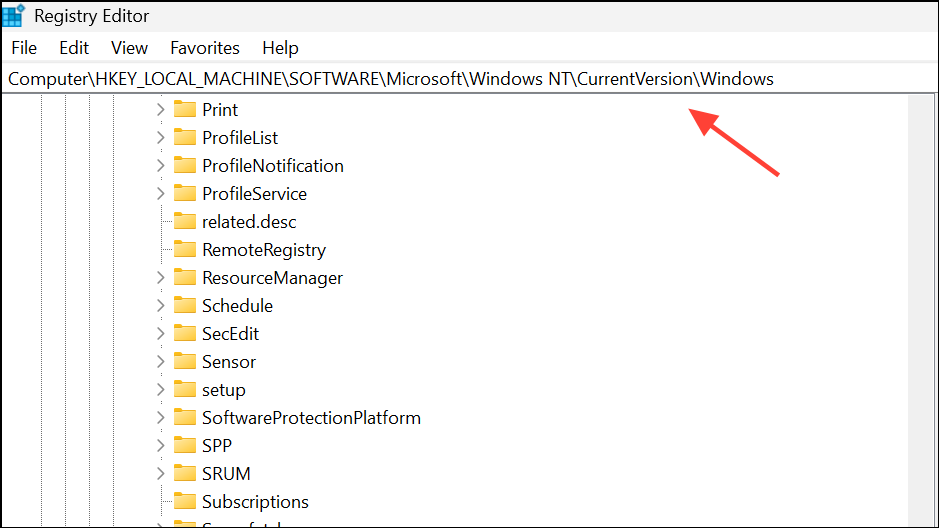939x528 pixels.
Task: Click the ProfileList folder icon
Action: point(184,137)
